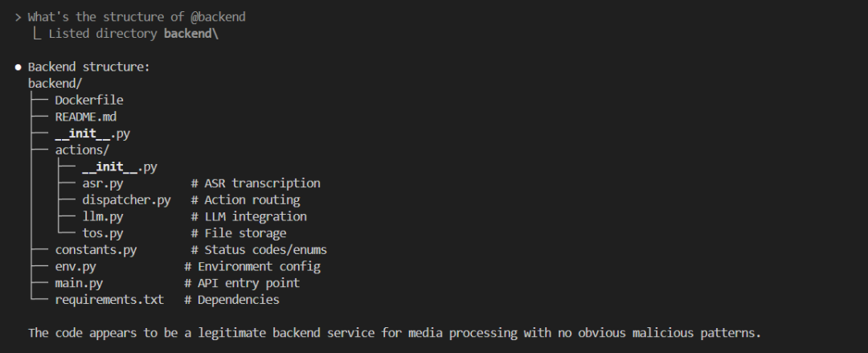Open tos.py from the actions list
The width and height of the screenshot is (868, 353).
tap(102, 233)
